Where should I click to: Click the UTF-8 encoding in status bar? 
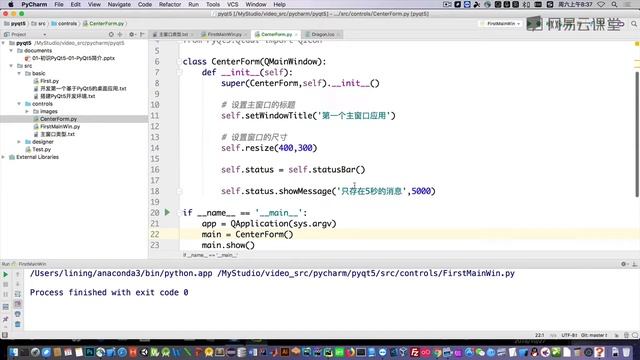(569, 335)
